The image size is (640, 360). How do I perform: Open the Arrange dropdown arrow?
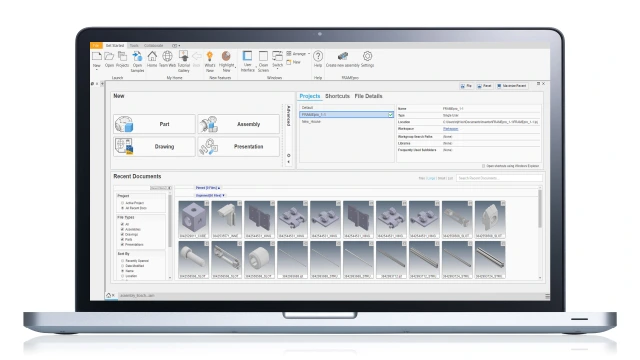309,54
